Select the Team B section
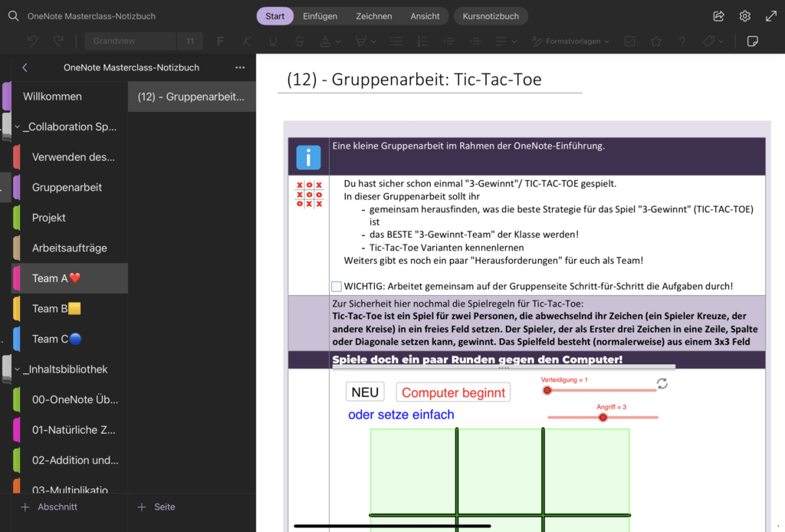Screen dimensions: 785x532 (70, 309)
